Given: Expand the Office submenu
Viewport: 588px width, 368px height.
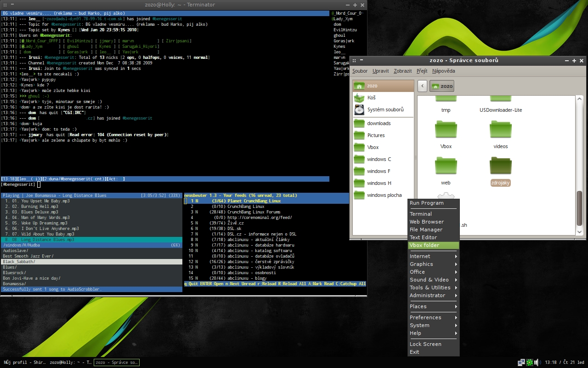Looking at the screenshot, I should [x=434, y=272].
